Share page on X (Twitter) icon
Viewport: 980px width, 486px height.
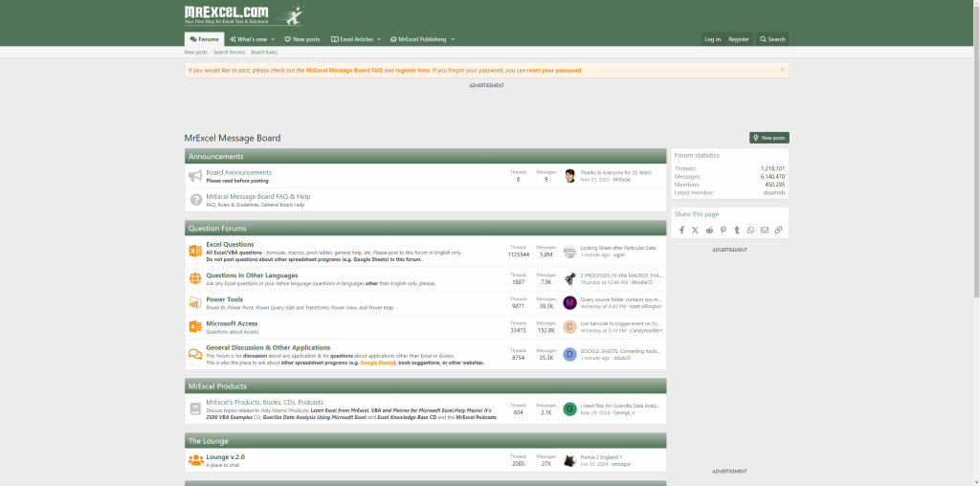pos(695,230)
